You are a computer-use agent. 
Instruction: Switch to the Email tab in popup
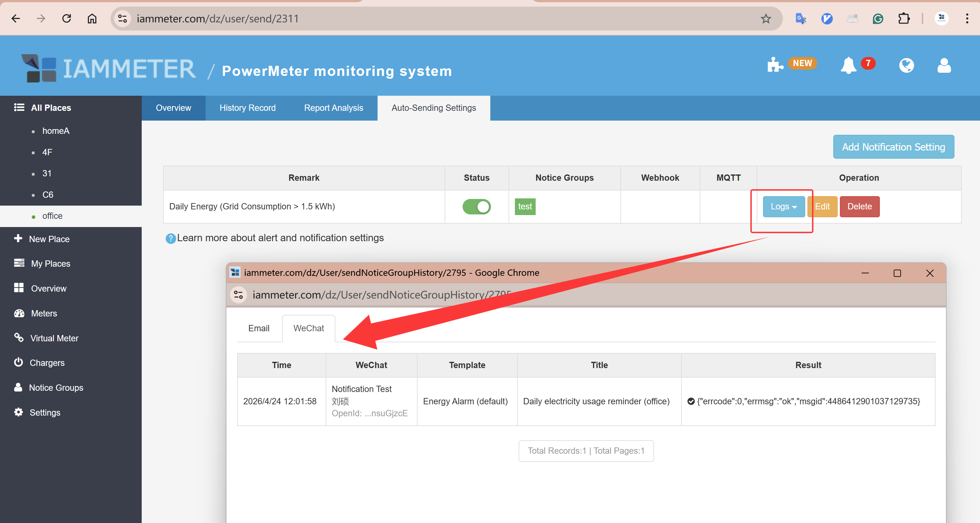tap(259, 328)
